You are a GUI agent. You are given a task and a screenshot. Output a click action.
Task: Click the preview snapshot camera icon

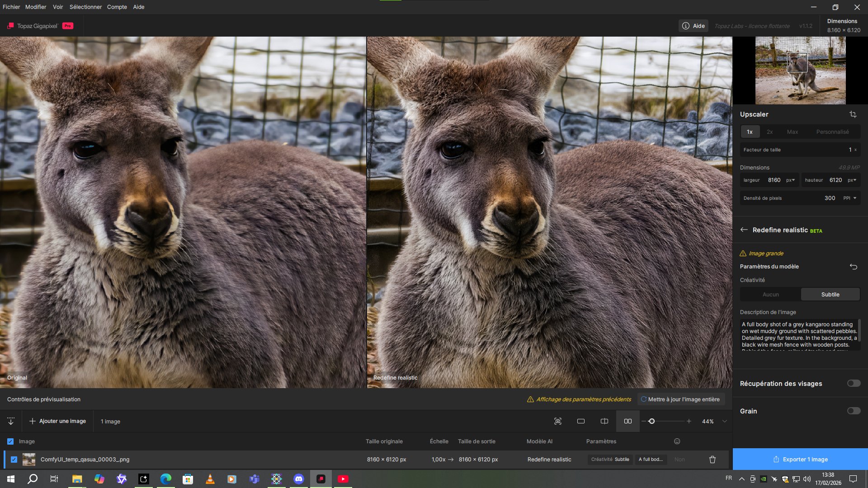[x=558, y=421]
